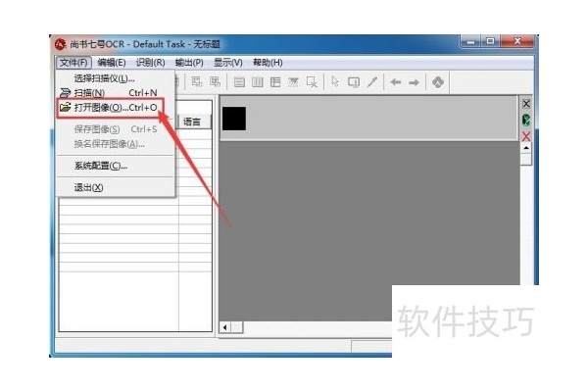The image size is (588, 392).
Task: Click the green icon on right strip
Action: pos(526,120)
